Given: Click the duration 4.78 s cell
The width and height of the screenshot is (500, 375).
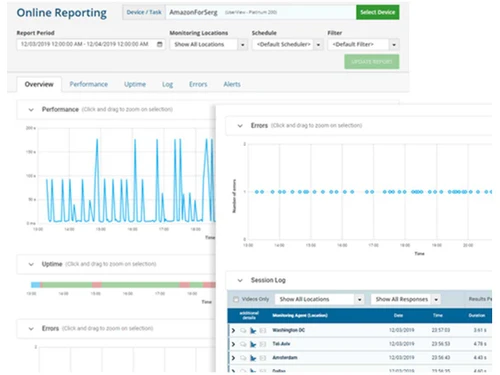Looking at the screenshot, I should pos(480,344).
